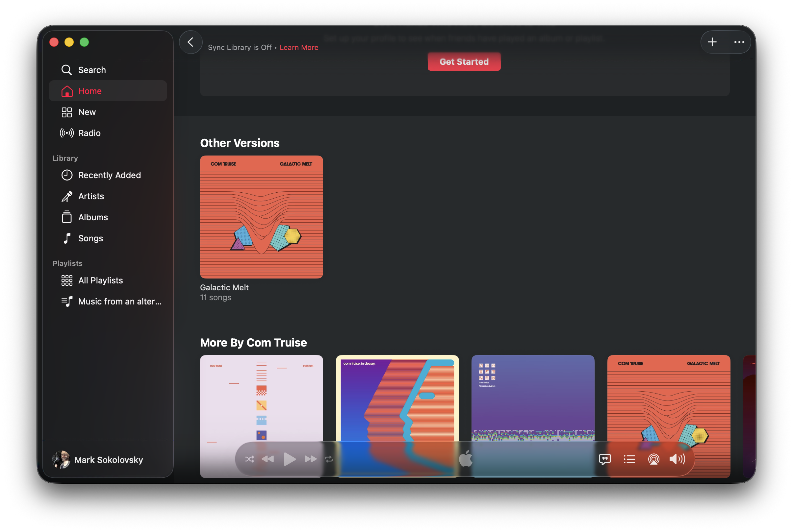Open the Music from an alter... playlist
This screenshot has width=793, height=532.
click(119, 301)
